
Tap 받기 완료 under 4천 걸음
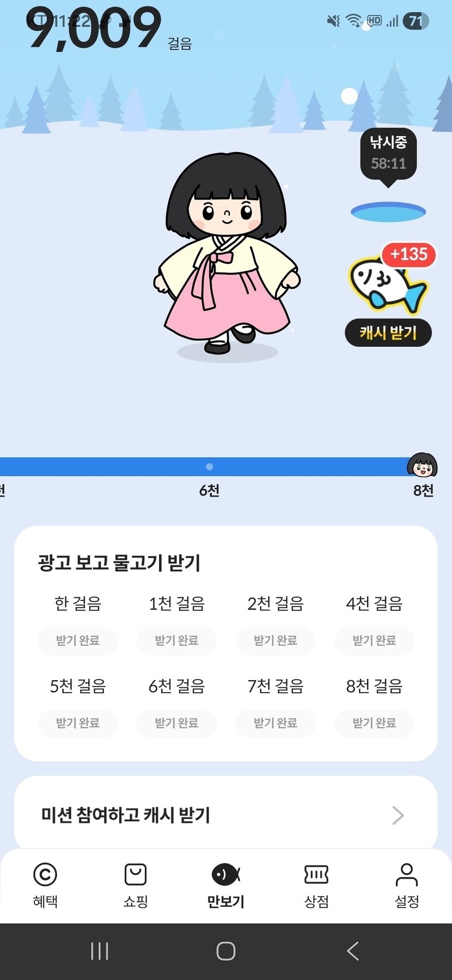[x=374, y=640]
